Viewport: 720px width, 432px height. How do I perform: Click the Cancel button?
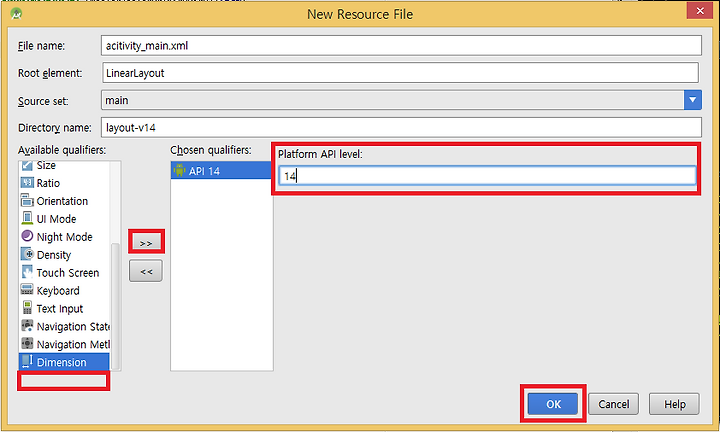click(x=613, y=404)
